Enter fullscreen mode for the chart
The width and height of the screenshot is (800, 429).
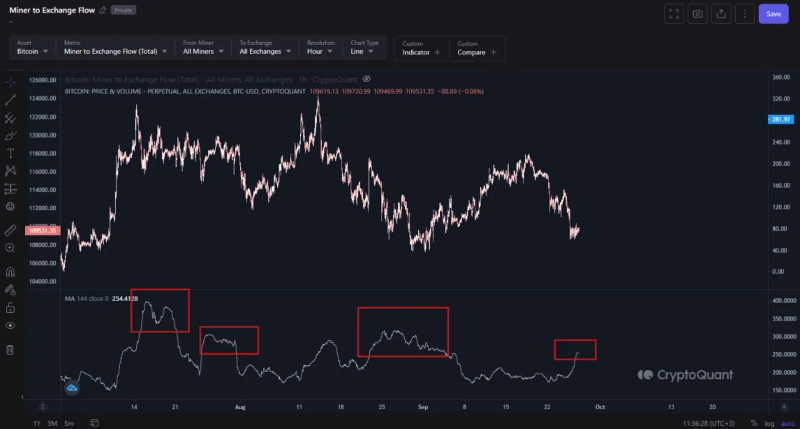pyautogui.click(x=673, y=14)
